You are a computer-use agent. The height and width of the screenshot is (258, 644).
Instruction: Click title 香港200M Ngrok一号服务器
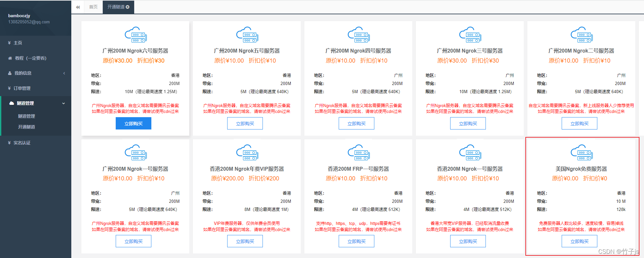[470, 169]
